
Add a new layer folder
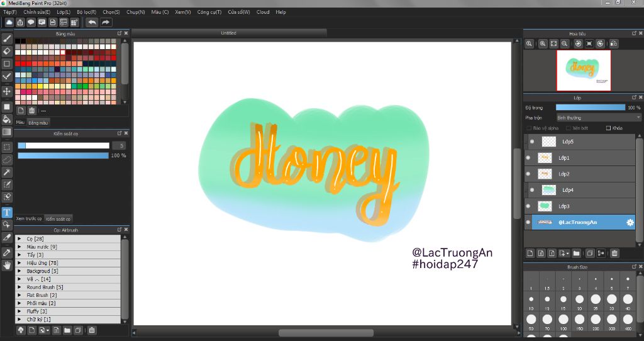(x=576, y=253)
